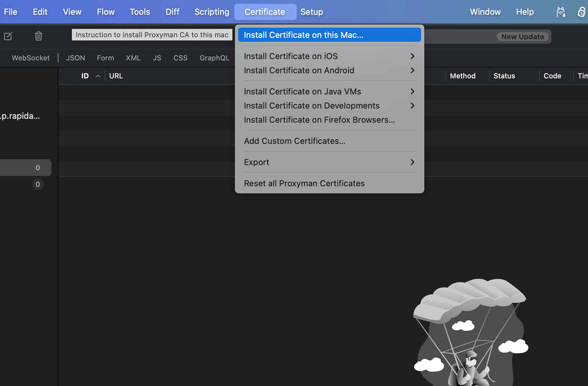
Task: Expand Install Certificate on Java VMs submenu
Action: tap(330, 92)
